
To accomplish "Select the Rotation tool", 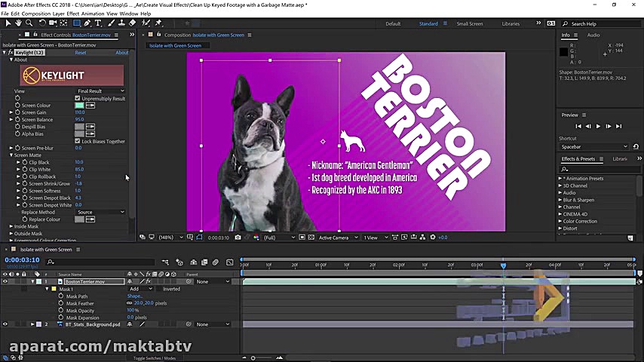I will coord(42,23).
